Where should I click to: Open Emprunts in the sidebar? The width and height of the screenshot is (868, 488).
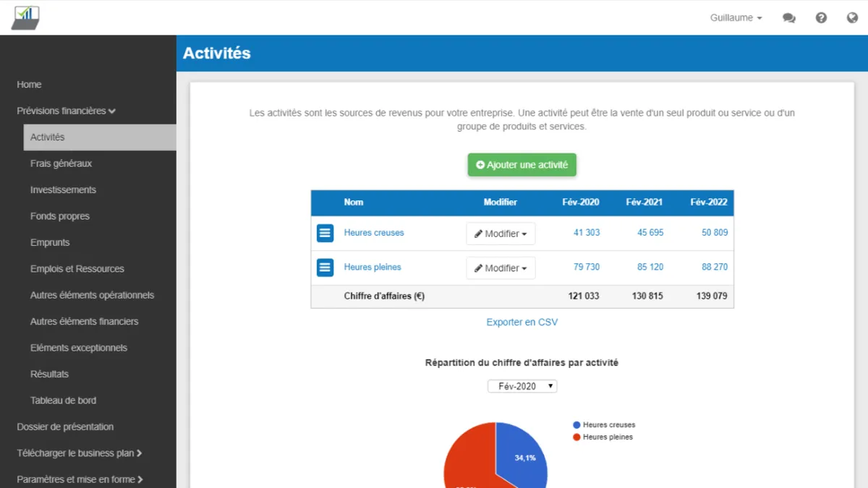pyautogui.click(x=50, y=242)
